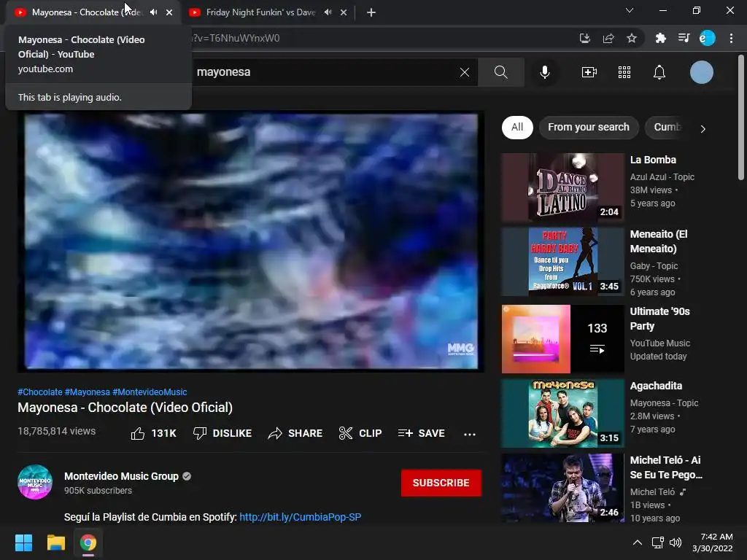
Task: Open Ultimate '90s Party playlist thumbnail
Action: 562,338
